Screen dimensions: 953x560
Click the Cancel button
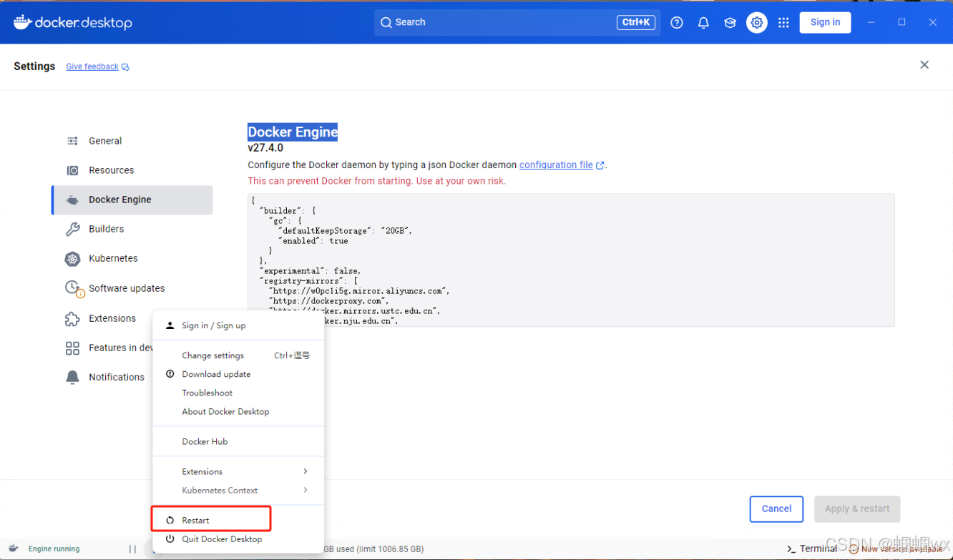tap(776, 509)
